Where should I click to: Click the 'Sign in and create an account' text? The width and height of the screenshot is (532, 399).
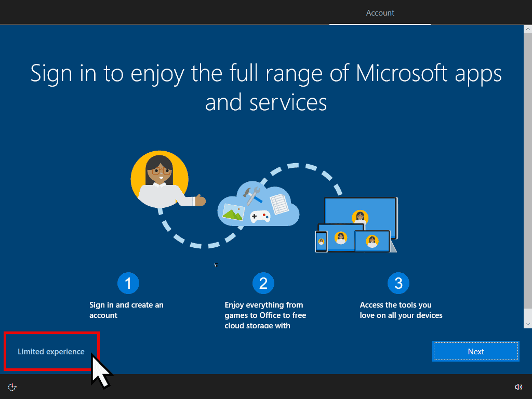126,310
